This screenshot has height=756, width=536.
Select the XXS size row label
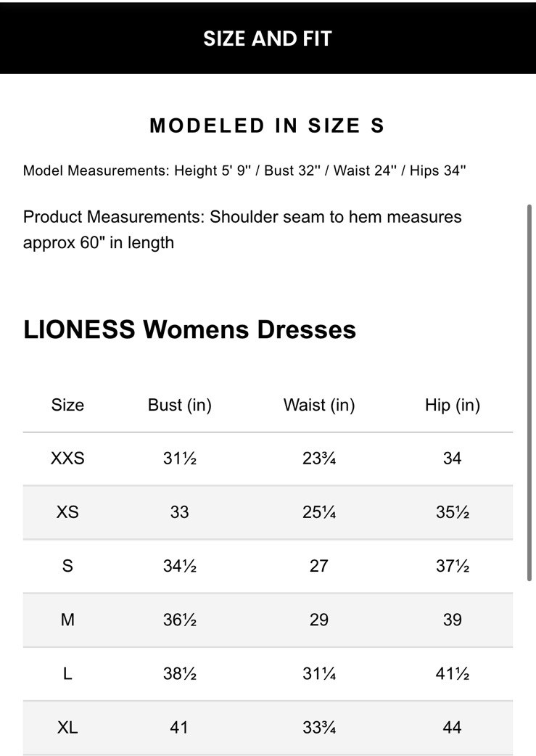tap(67, 459)
